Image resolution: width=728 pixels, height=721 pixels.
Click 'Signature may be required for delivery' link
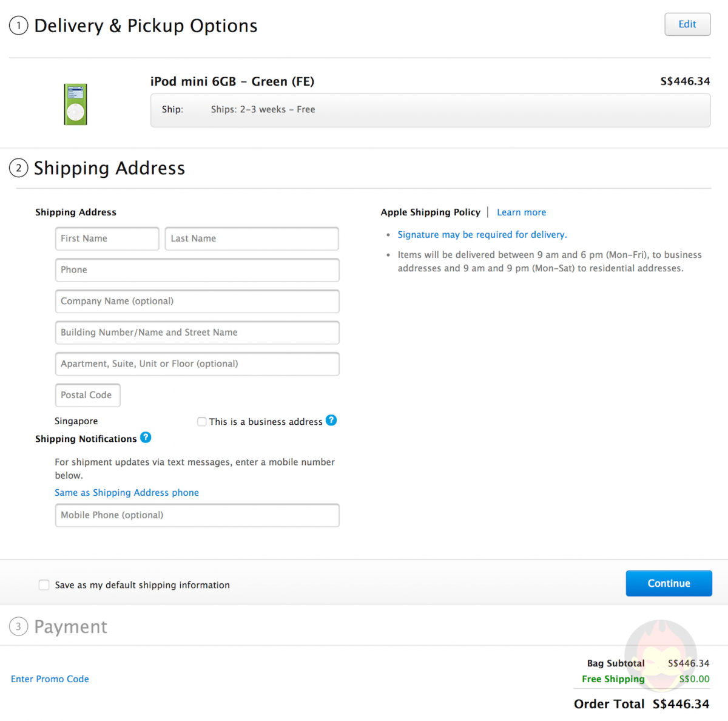coord(482,235)
